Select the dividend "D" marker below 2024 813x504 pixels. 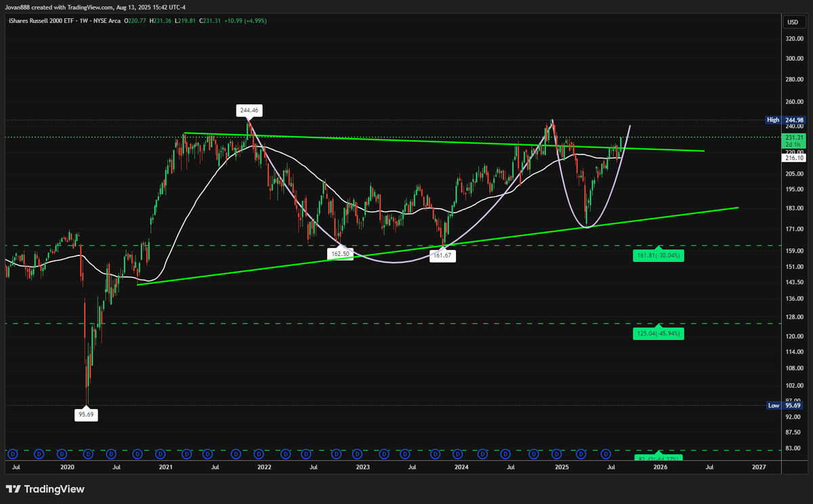(x=457, y=454)
